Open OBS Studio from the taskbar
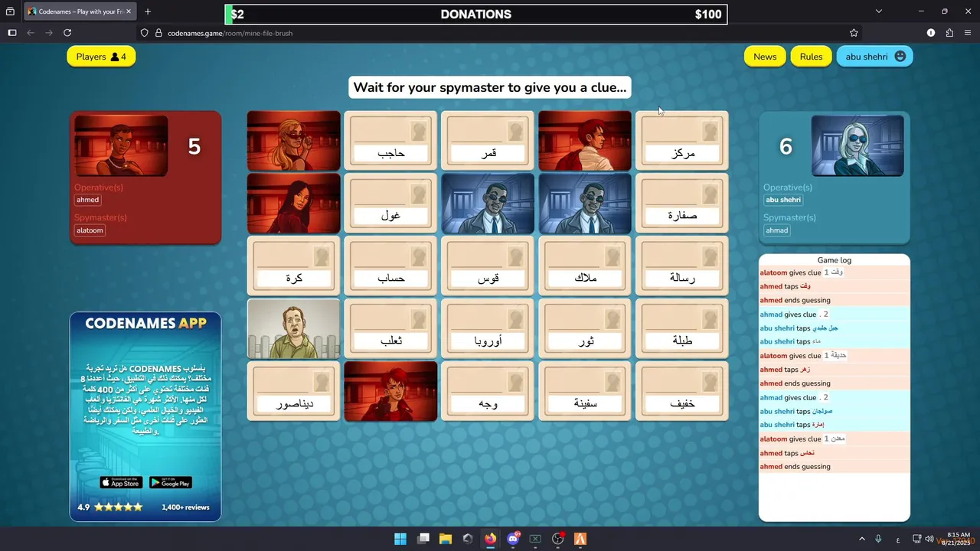 click(558, 539)
